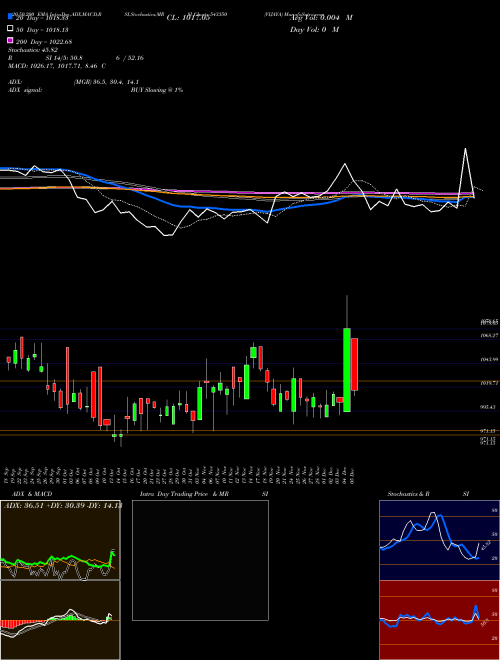Select the '200 Day - 1022.68' legend text
Screen dimensions: 500x660
pos(44,42)
